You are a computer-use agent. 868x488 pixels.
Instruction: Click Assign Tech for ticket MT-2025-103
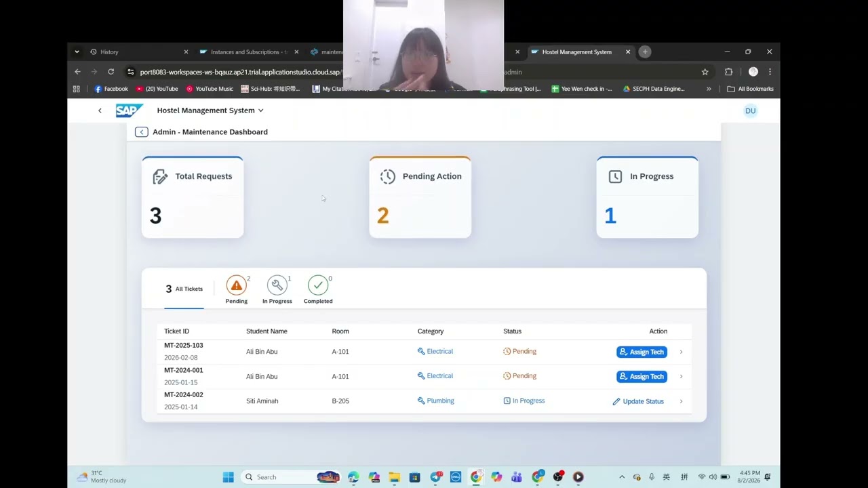click(x=642, y=352)
